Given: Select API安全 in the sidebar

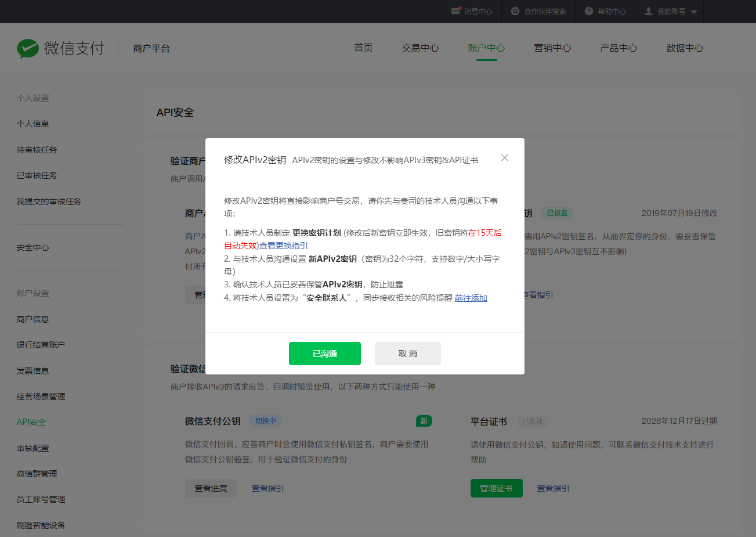Looking at the screenshot, I should click(x=31, y=422).
